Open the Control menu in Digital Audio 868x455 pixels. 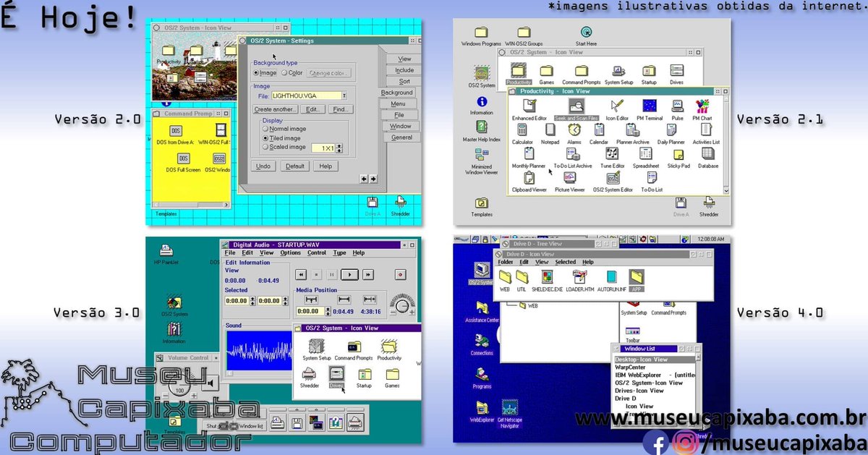[x=317, y=253]
